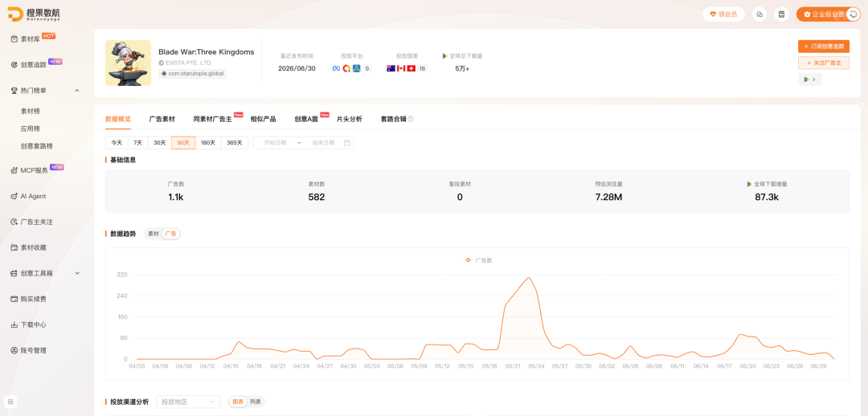Screen dimensions: 868x416
Task: Open the calendar icon in date picker
Action: point(347,143)
